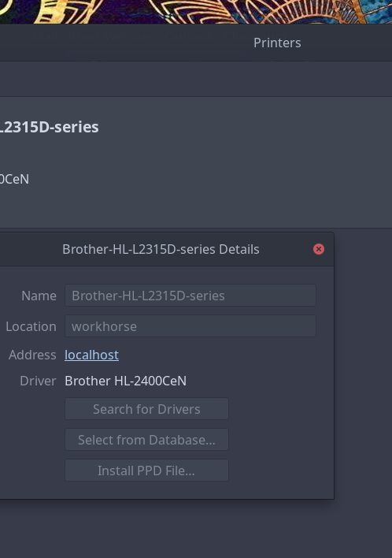This screenshot has height=558, width=392.
Task: Click the Driver label in the dialog
Action: tap(38, 381)
